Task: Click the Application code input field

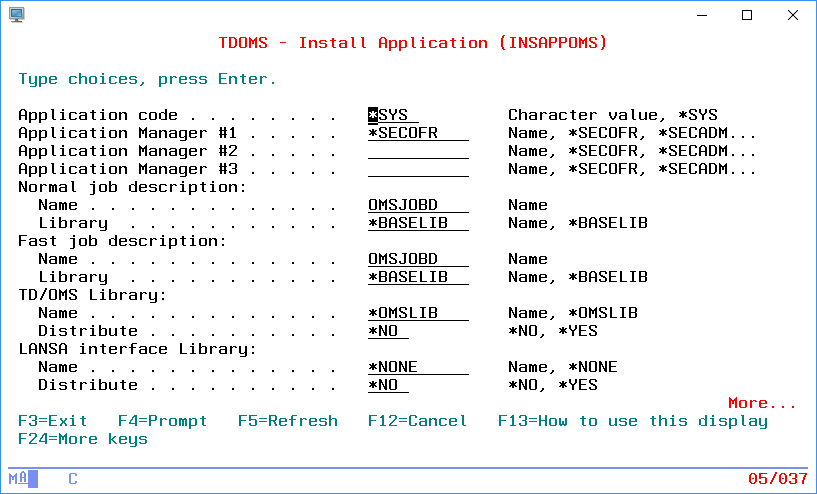Action: (393, 115)
